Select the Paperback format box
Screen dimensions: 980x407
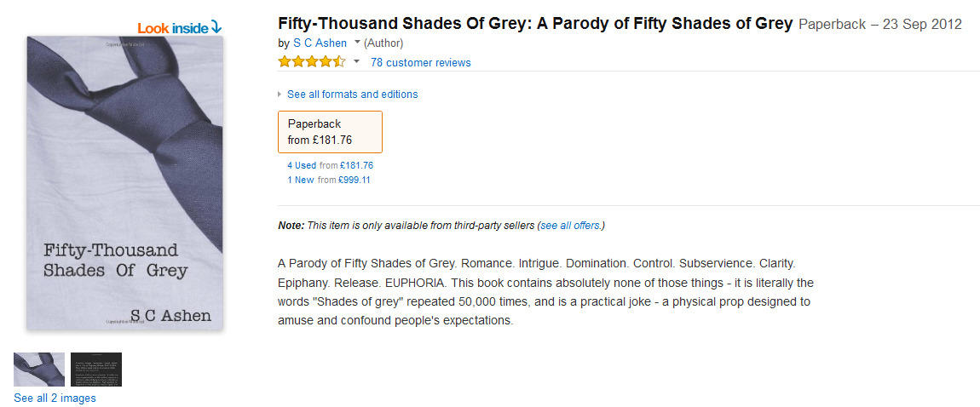330,131
